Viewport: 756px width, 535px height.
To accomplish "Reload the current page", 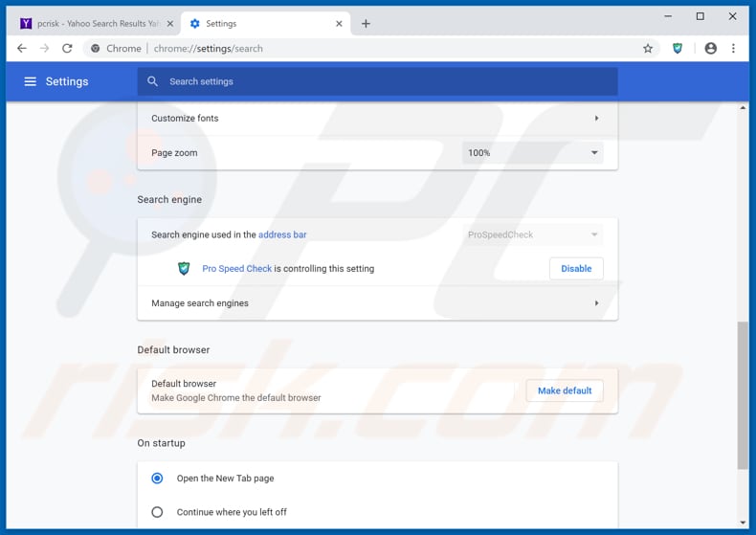I will (67, 48).
